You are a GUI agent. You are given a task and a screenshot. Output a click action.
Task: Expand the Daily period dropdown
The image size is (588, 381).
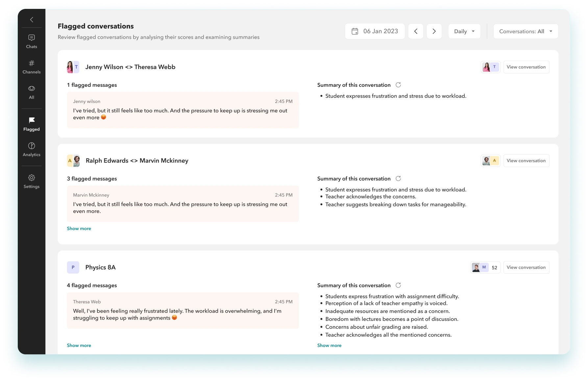coord(464,31)
